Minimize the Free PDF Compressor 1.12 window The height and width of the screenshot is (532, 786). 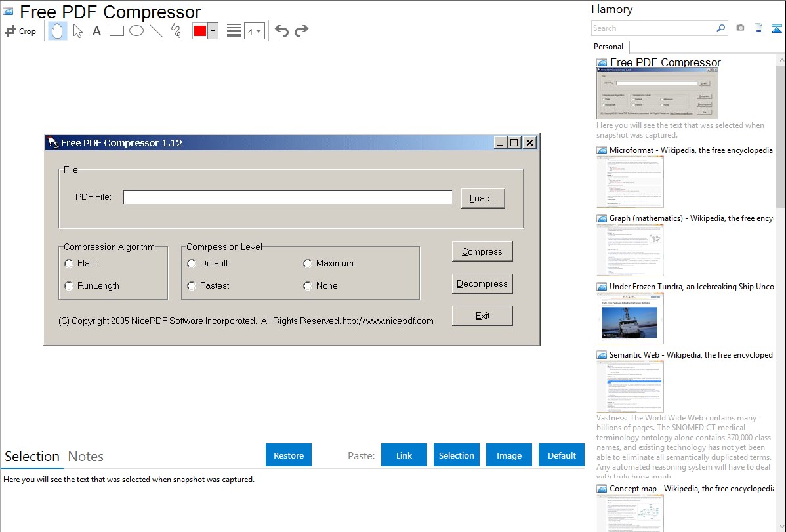[500, 143]
